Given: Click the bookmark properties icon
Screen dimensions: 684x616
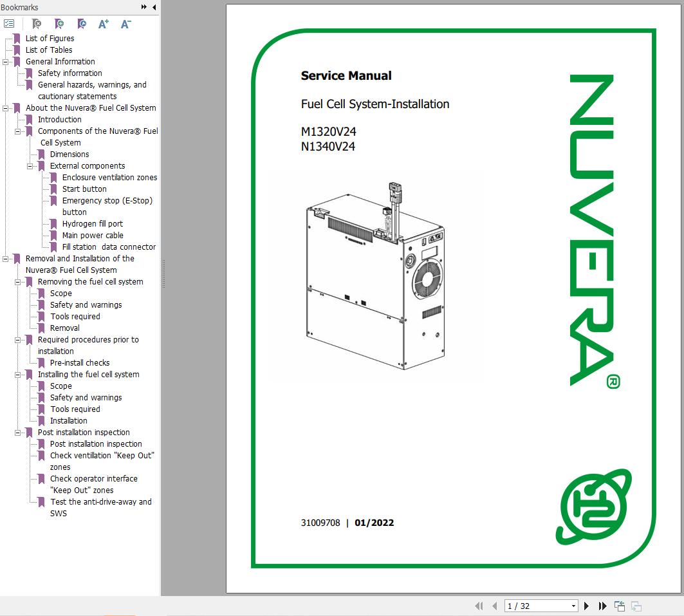Looking at the screenshot, I should click(x=82, y=24).
